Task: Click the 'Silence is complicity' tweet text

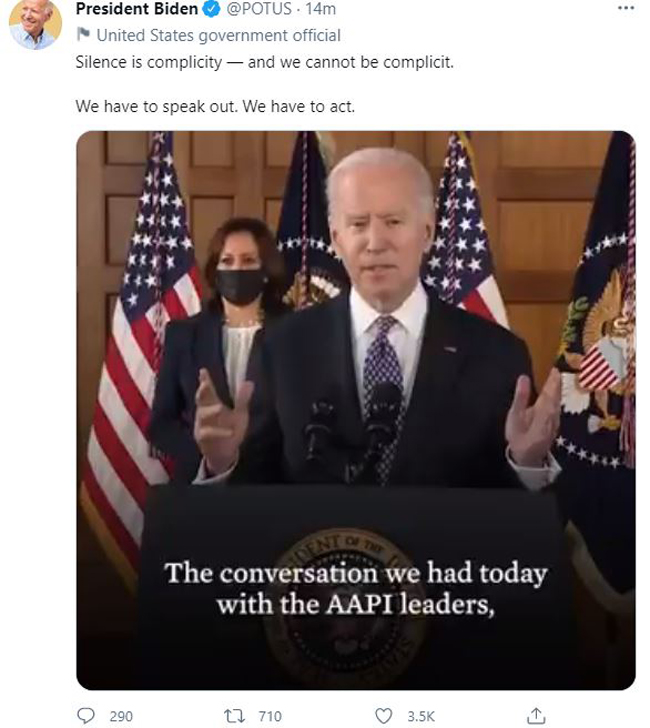Action: pos(265,62)
